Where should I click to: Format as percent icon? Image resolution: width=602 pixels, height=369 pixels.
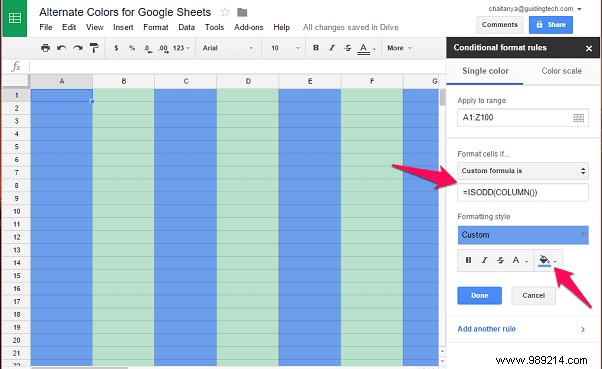pyautogui.click(x=132, y=48)
